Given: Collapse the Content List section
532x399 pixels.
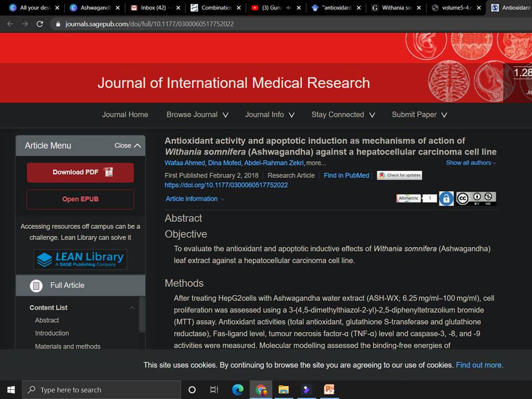Looking at the screenshot, I should 132,308.
